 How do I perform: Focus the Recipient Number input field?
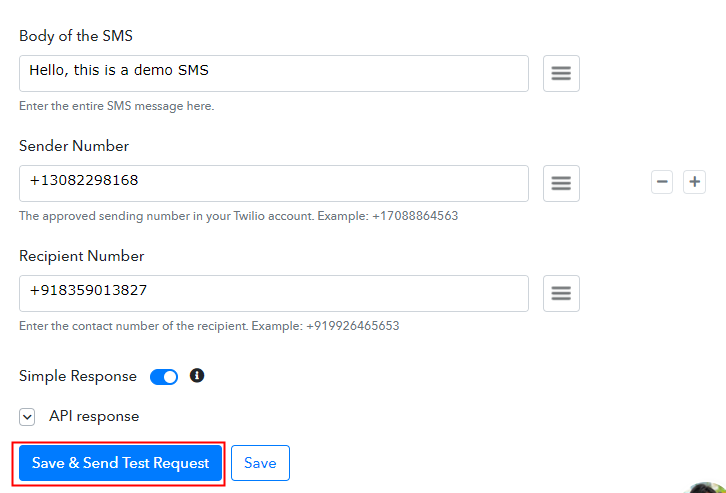pos(274,293)
